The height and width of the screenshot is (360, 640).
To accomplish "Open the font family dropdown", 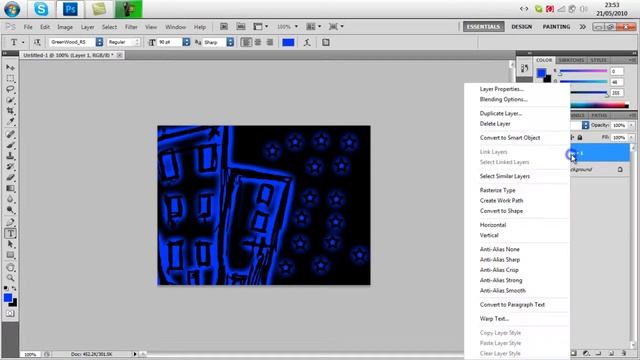I will point(99,42).
